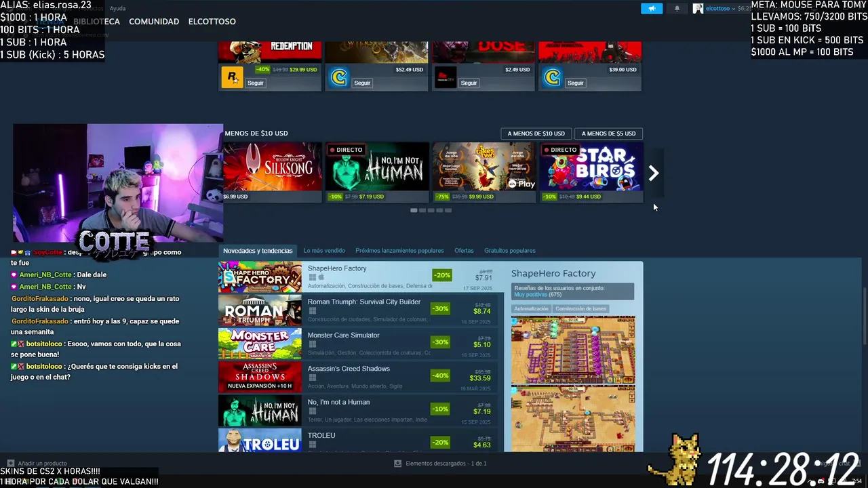Click the Assassin's Creed Shadows list thumbnail

pyautogui.click(x=260, y=377)
